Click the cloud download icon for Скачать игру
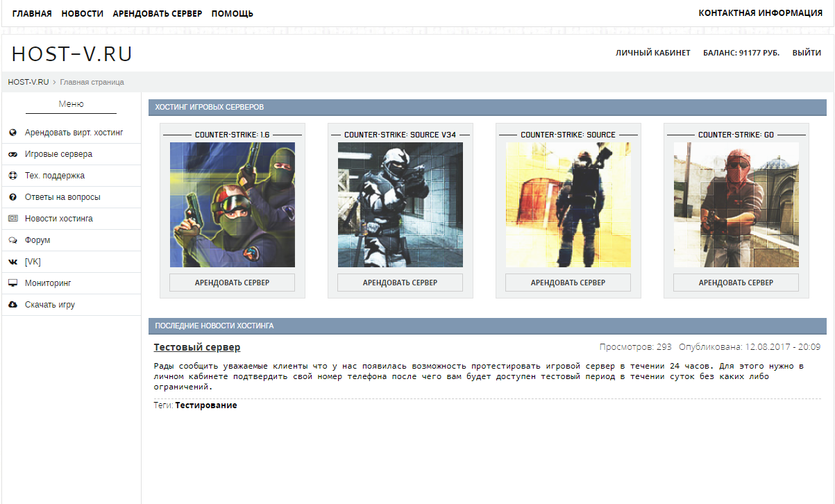835x504 pixels. [x=12, y=305]
